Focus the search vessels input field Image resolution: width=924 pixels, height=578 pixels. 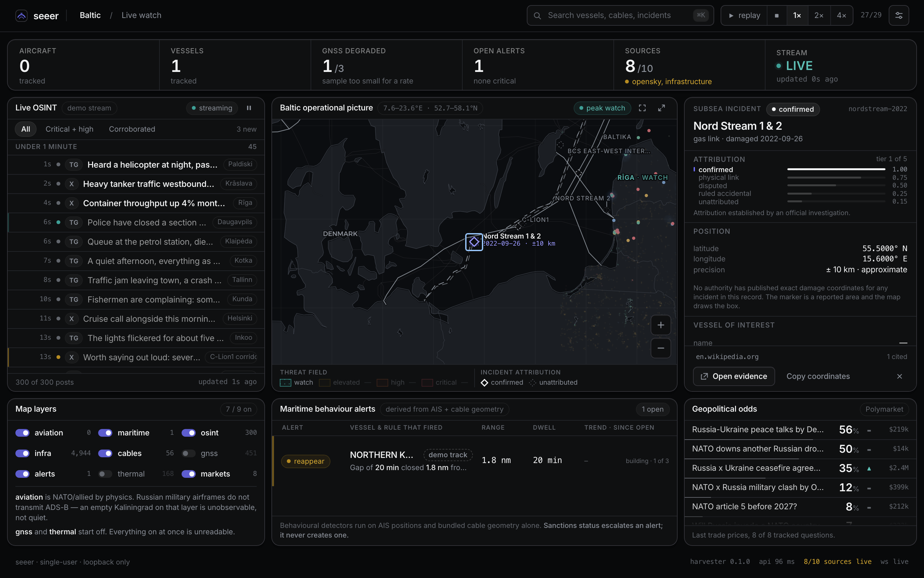pyautogui.click(x=620, y=16)
